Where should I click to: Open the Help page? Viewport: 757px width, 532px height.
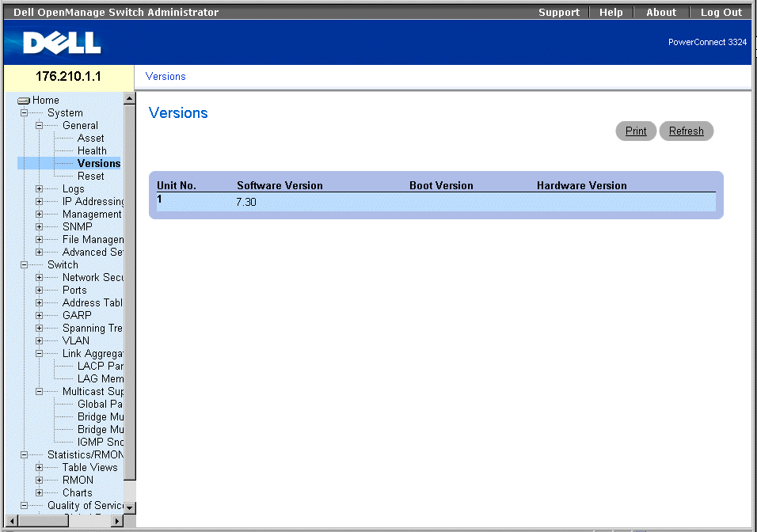611,13
